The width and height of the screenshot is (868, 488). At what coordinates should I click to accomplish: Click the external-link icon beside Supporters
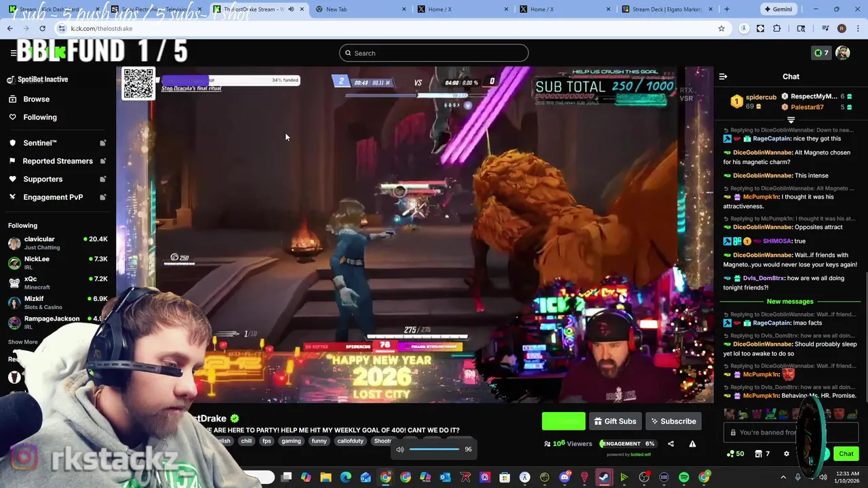point(103,179)
